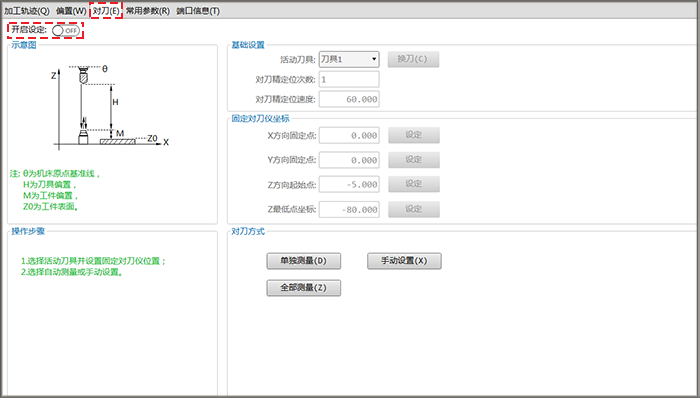The height and width of the screenshot is (398, 700).
Task: Click step text '1.选择活动刀具并设置固定对刀仪位置'
Action: (92, 261)
